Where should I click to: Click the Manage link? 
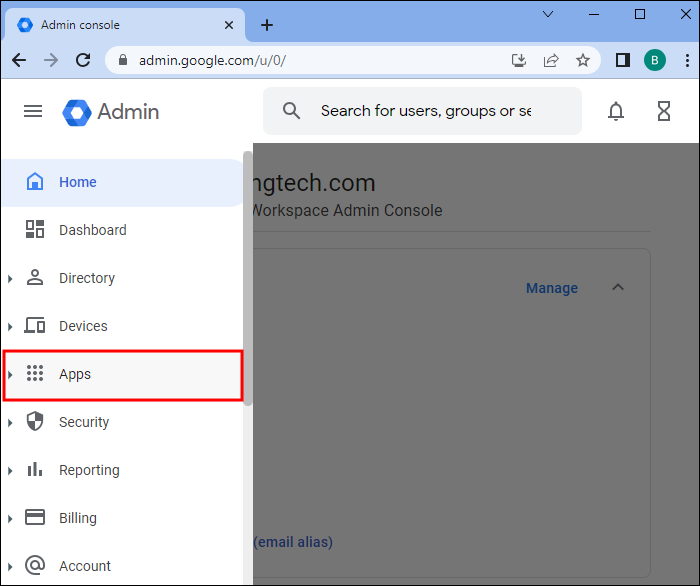coord(552,288)
